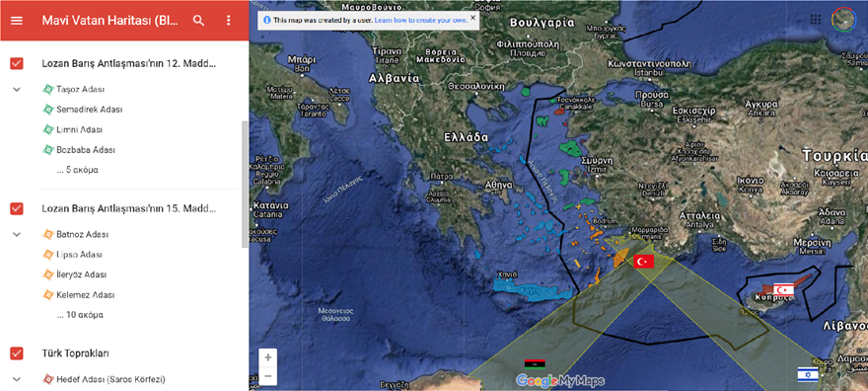This screenshot has height=391, width=868.
Task: Click the 'Kelemez Adası' label
Action: (85, 294)
